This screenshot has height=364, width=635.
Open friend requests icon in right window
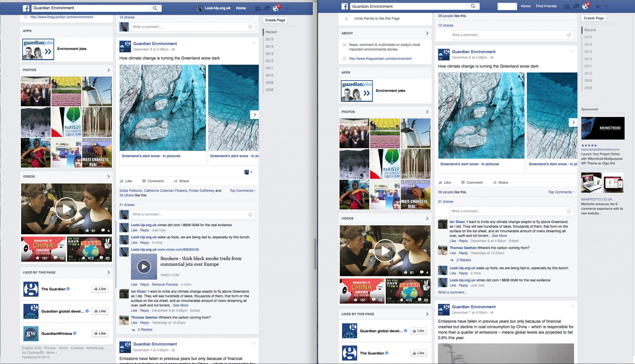567,7
